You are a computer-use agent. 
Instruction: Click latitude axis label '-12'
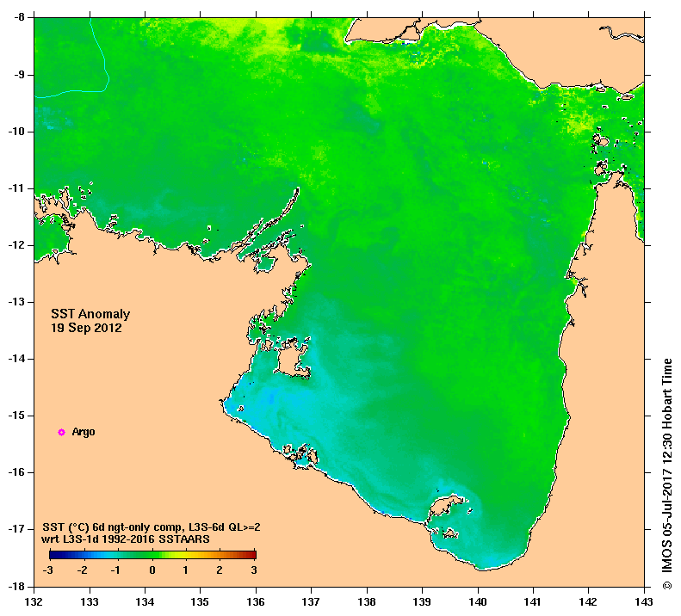[16, 245]
